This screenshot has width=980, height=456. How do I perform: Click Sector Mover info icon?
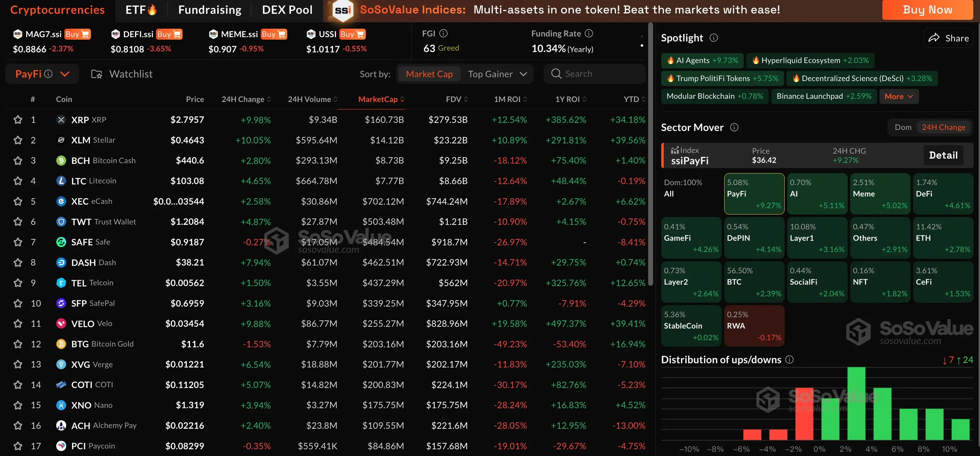point(734,127)
